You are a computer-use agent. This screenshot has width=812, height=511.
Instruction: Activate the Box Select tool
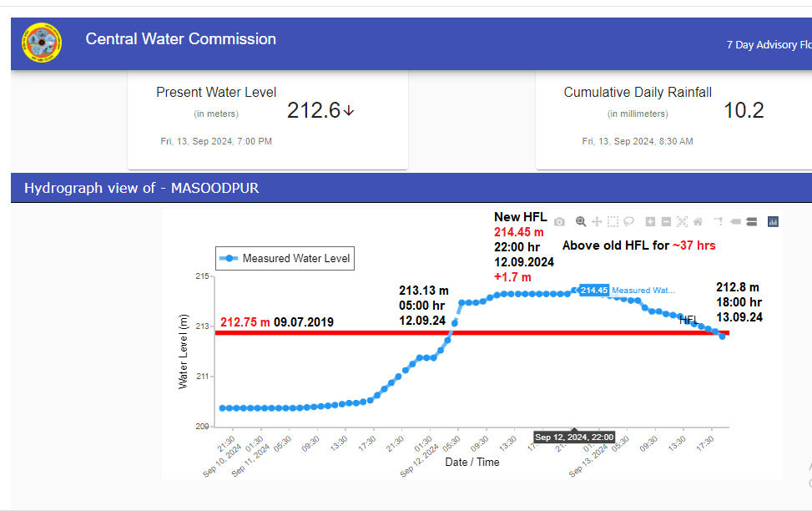[613, 222]
